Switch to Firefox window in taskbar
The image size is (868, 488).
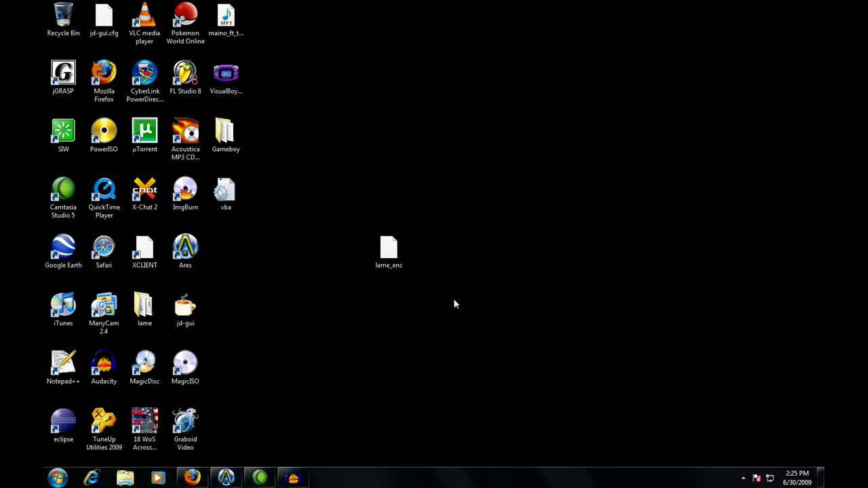193,478
